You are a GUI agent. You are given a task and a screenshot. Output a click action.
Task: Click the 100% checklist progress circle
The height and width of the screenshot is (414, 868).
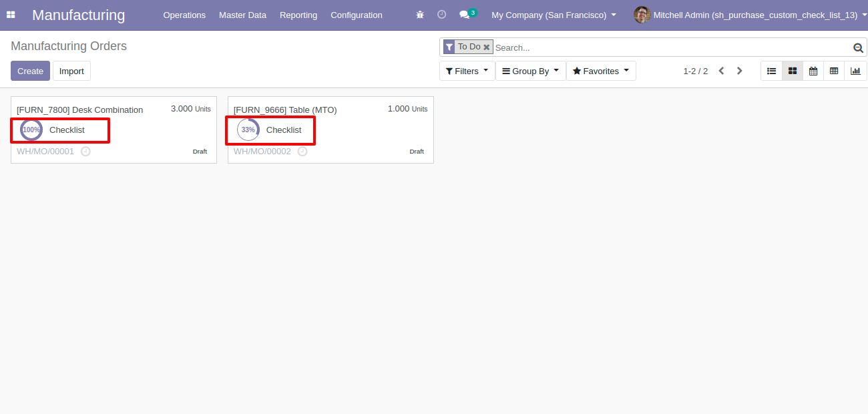coord(31,130)
